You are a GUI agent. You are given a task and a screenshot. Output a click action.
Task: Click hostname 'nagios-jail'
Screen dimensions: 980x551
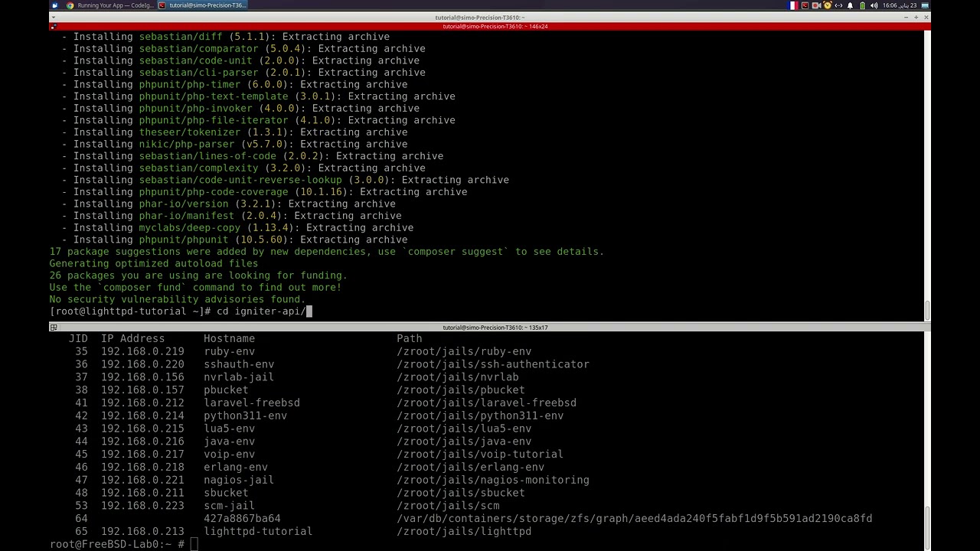pyautogui.click(x=239, y=480)
